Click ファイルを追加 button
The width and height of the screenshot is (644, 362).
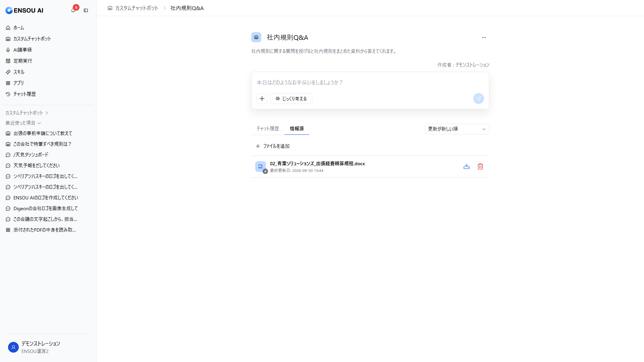click(x=272, y=146)
